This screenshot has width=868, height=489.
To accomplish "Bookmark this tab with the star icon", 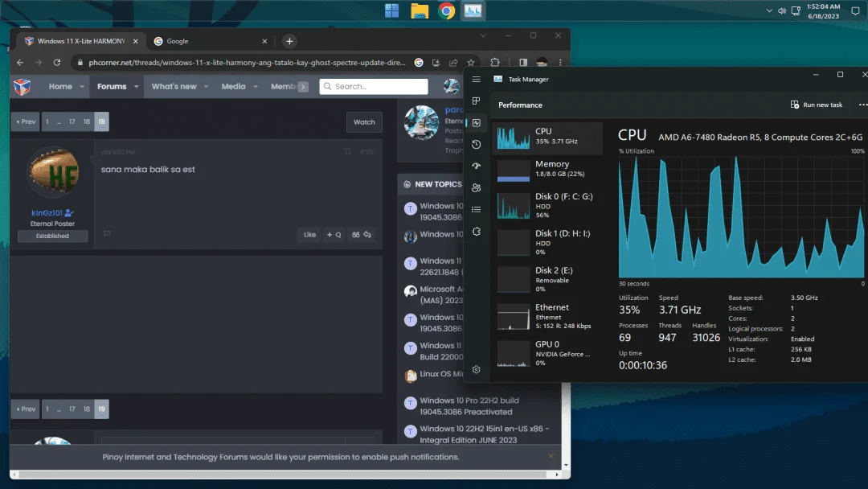I will click(470, 63).
